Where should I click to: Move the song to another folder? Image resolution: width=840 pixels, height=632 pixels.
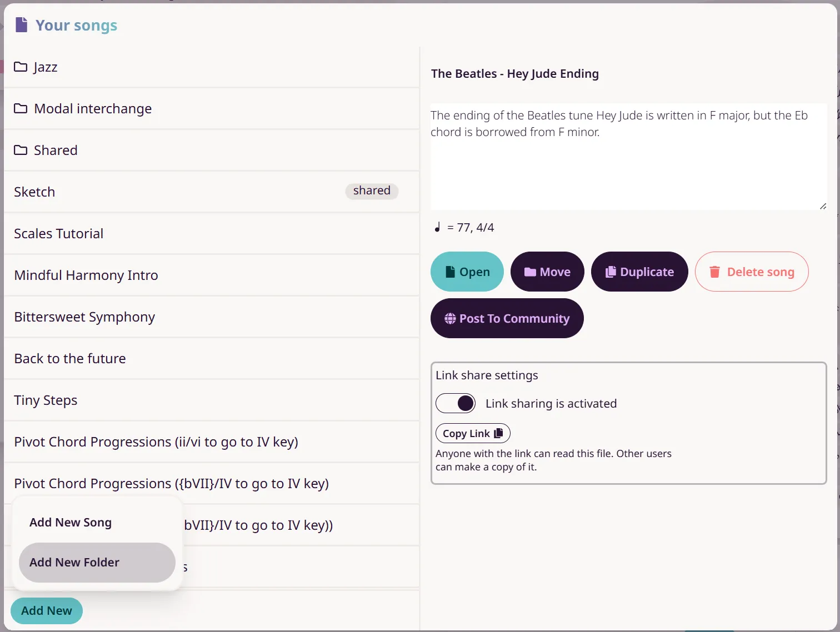tap(547, 272)
